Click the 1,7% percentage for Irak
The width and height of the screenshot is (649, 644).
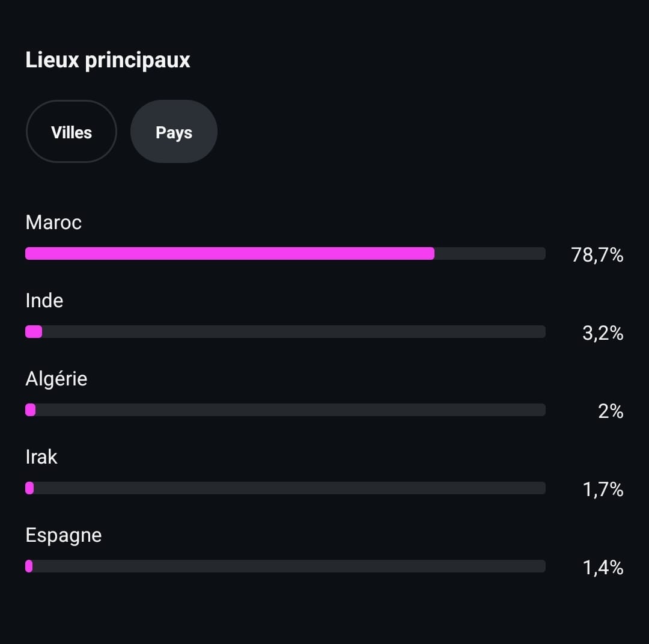point(603,489)
